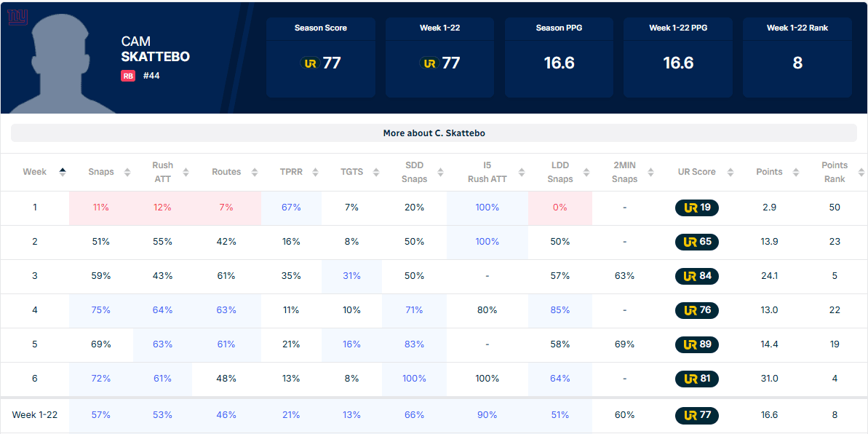
Task: Click the UR 19 score badge for week 1
Action: click(696, 208)
